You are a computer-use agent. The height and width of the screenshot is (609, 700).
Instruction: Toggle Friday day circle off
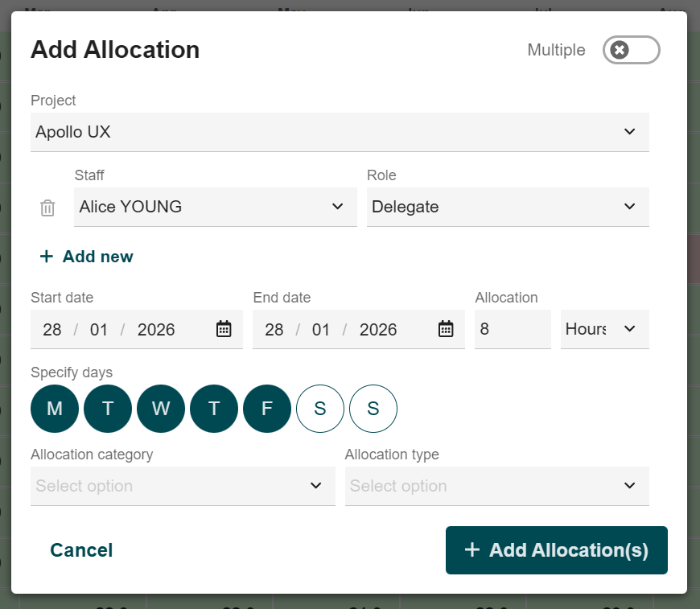[x=267, y=409]
